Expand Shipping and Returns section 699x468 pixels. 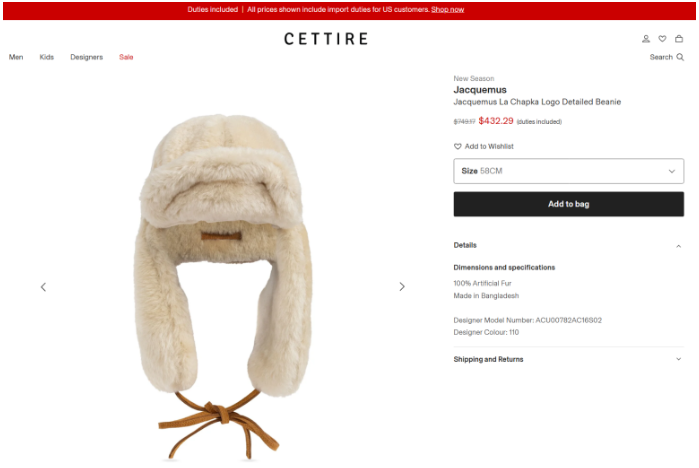(568, 359)
